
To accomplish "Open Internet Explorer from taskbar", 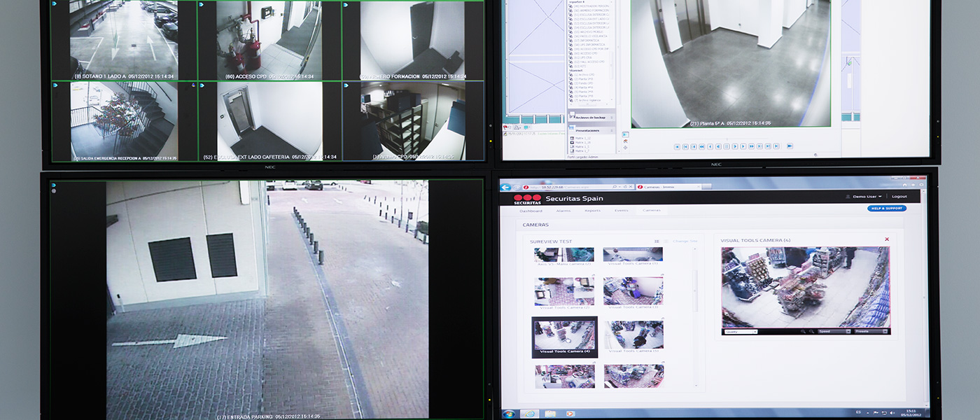I will click(x=530, y=414).
